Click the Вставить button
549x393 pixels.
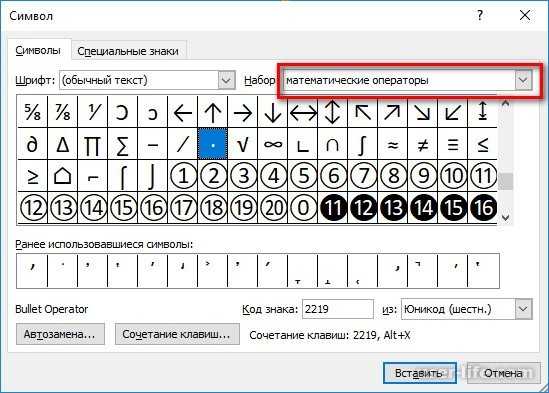pyautogui.click(x=419, y=373)
